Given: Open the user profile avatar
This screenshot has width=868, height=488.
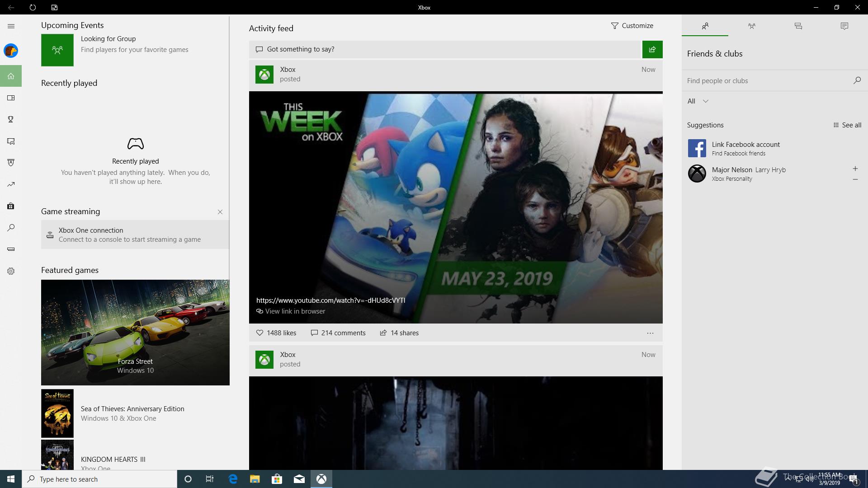Looking at the screenshot, I should click(11, 51).
